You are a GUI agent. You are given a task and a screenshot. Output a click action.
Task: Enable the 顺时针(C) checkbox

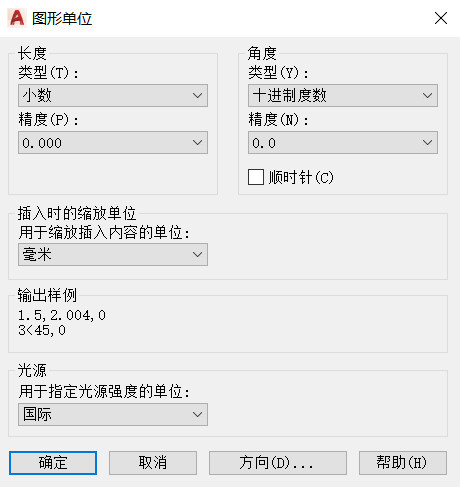click(256, 177)
